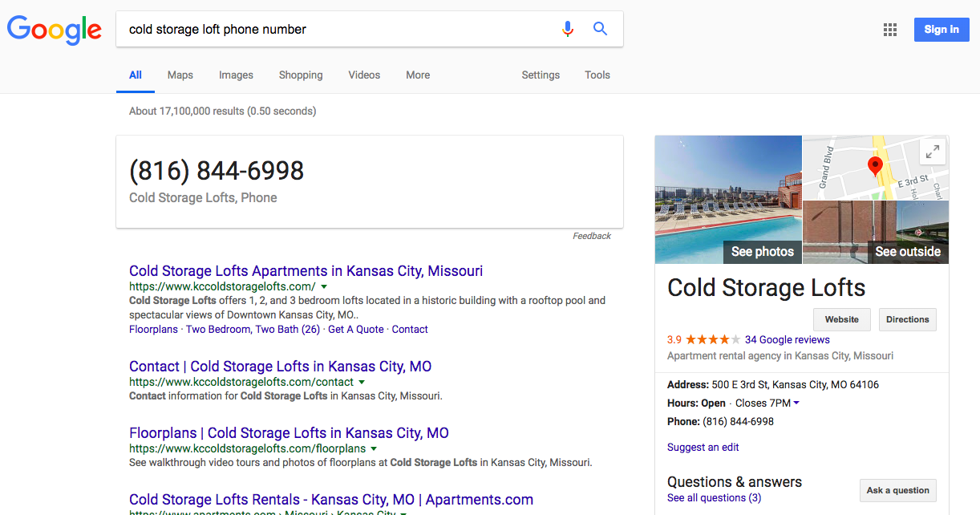Click the Ask a question button
Viewport: 980px width, 515px height.
[898, 490]
